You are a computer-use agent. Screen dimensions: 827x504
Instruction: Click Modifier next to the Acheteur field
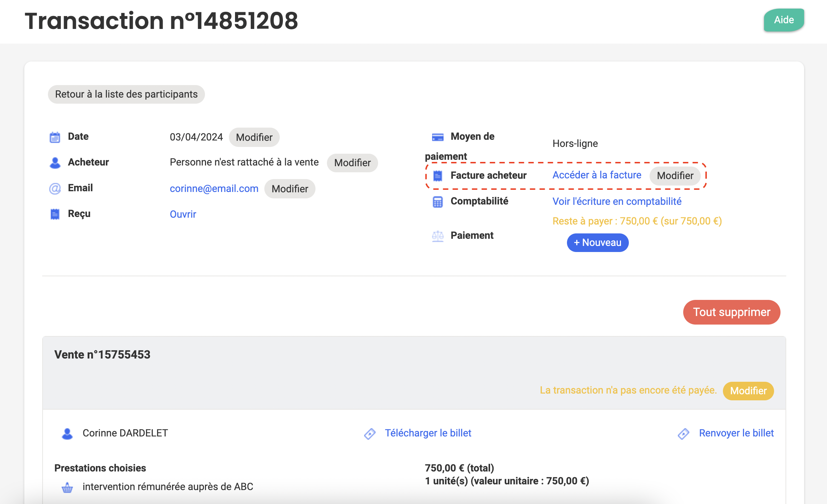[352, 163]
